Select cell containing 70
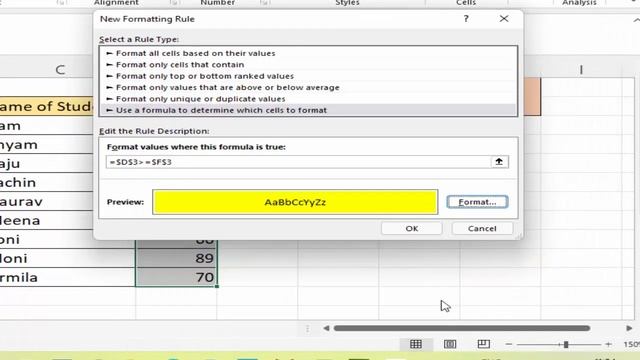Screen dimensions: 640x360 click(x=176, y=277)
